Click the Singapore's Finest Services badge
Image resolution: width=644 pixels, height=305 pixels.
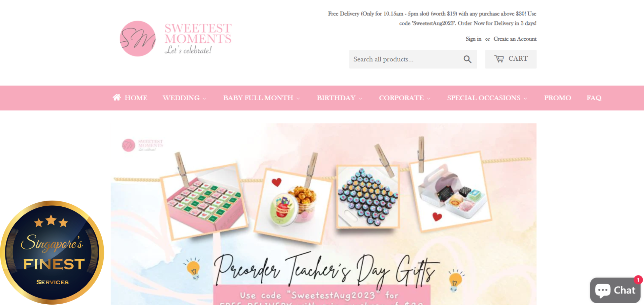[x=52, y=252]
